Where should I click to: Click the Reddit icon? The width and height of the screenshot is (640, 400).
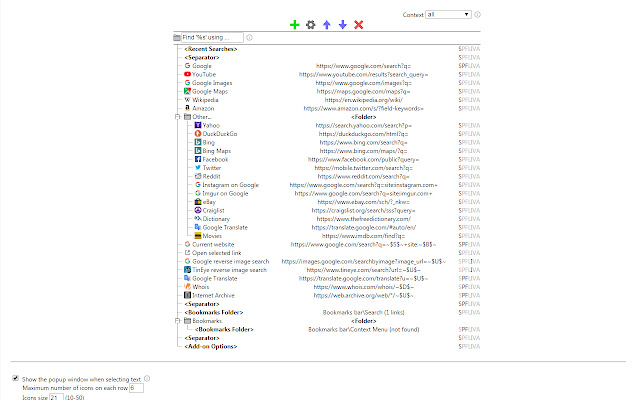tap(198, 176)
